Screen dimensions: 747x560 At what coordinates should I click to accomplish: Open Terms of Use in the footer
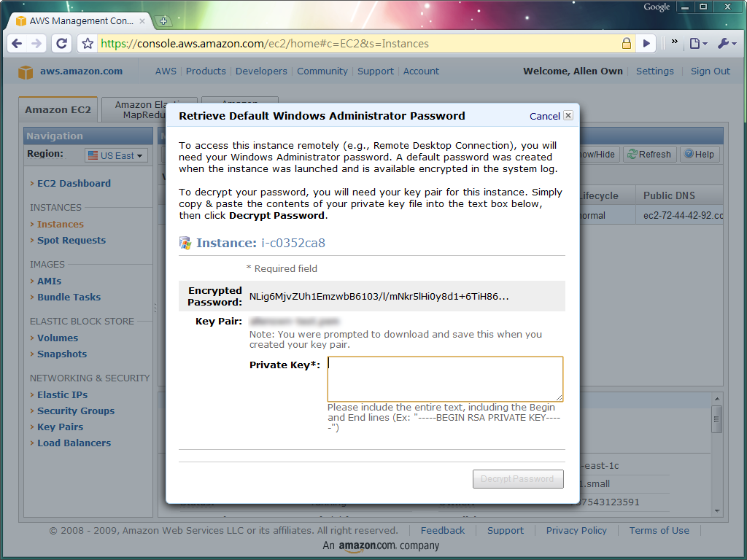(x=659, y=531)
